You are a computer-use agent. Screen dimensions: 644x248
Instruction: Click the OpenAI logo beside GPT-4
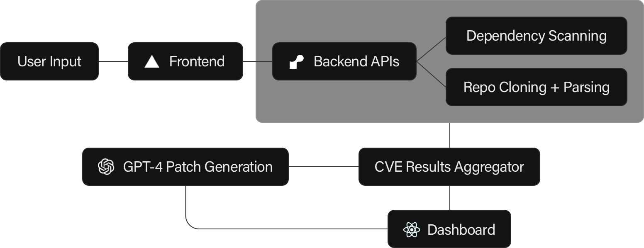[106, 167]
